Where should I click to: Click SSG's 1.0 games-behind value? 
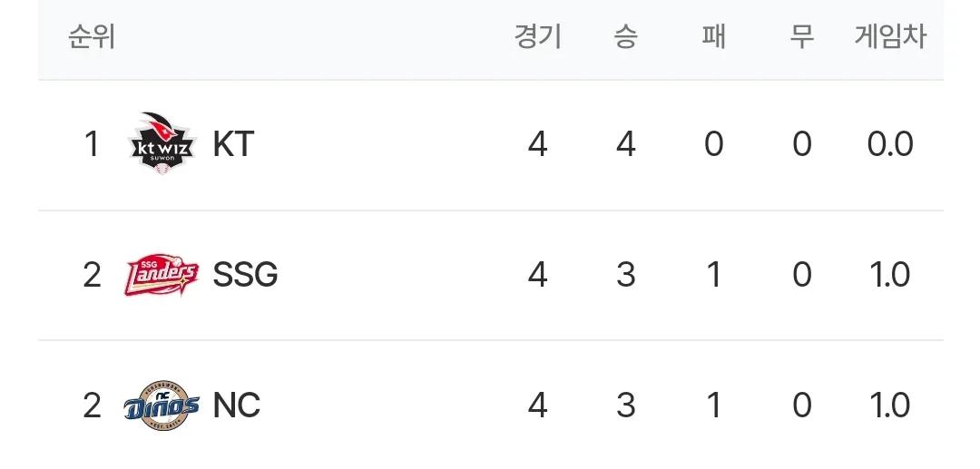point(890,275)
